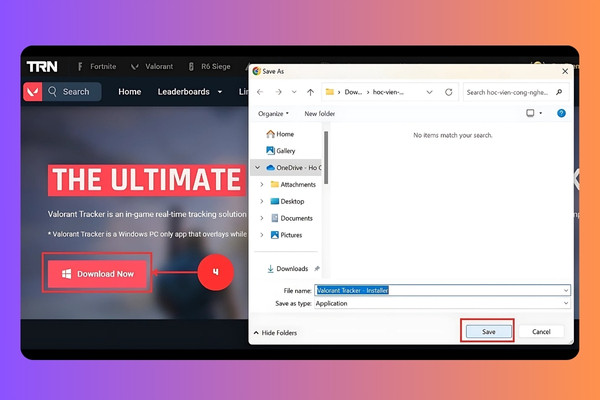Go to Home in the site navigation
The height and width of the screenshot is (400, 600).
129,92
